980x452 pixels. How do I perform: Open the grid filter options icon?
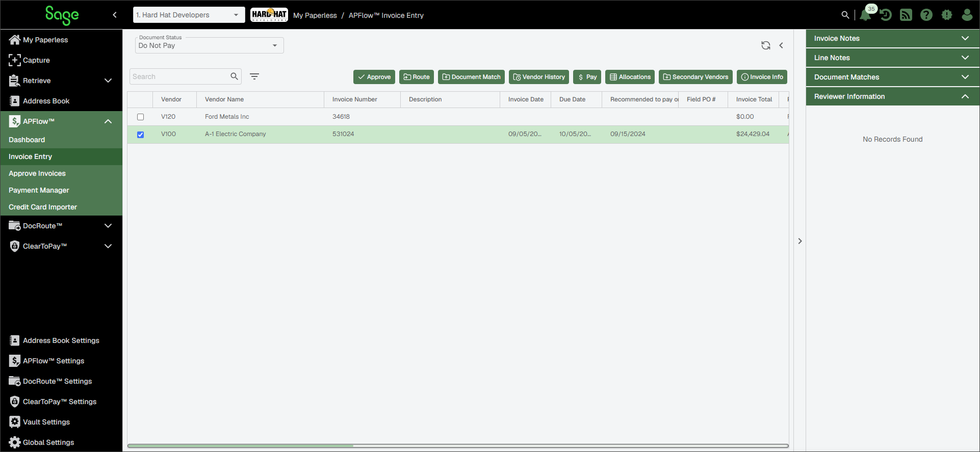(x=254, y=76)
